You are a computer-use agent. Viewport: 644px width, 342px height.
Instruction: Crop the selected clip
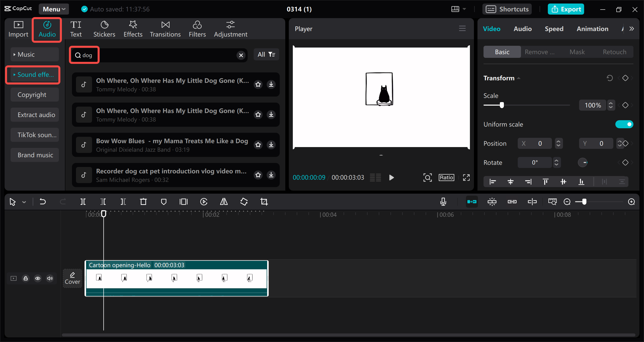point(264,202)
